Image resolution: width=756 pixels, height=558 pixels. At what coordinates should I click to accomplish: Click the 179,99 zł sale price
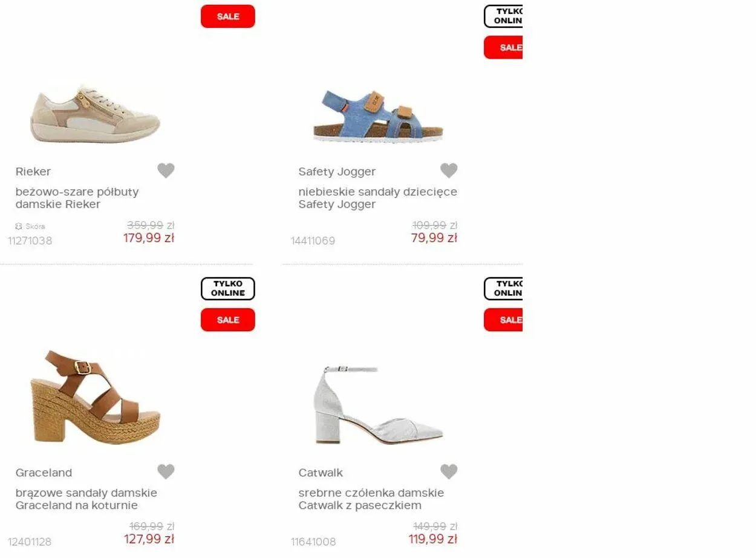coord(149,238)
